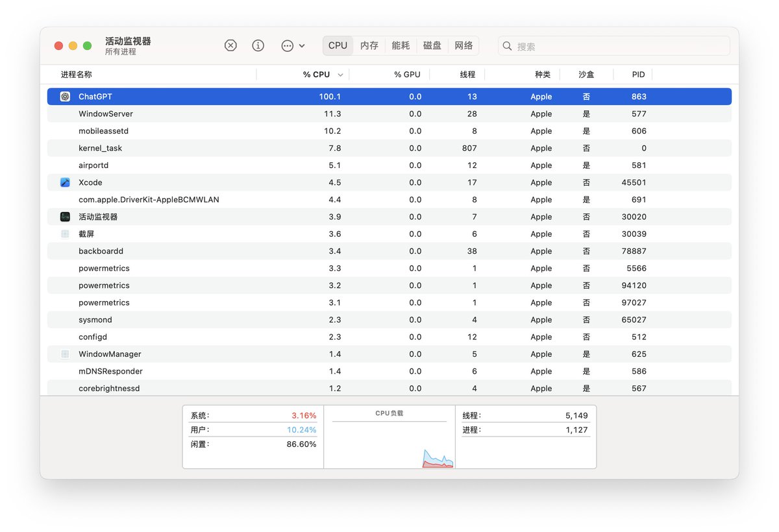Sort by PID column header
The image size is (779, 532).
pyautogui.click(x=639, y=75)
